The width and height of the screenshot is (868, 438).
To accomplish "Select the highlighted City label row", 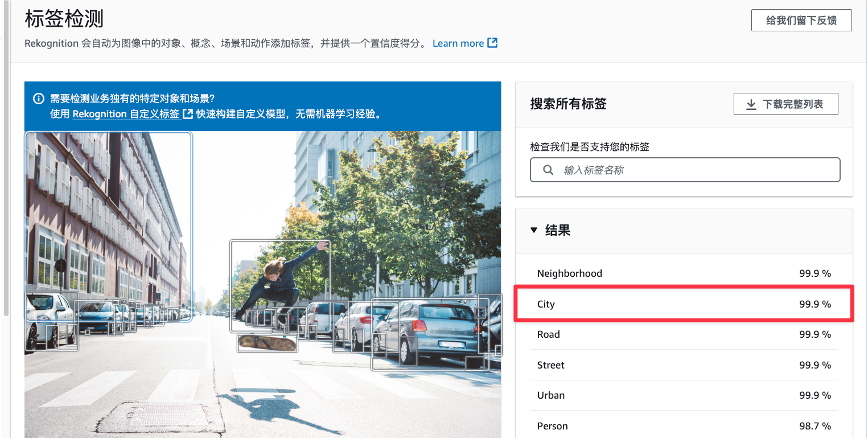I will [684, 304].
